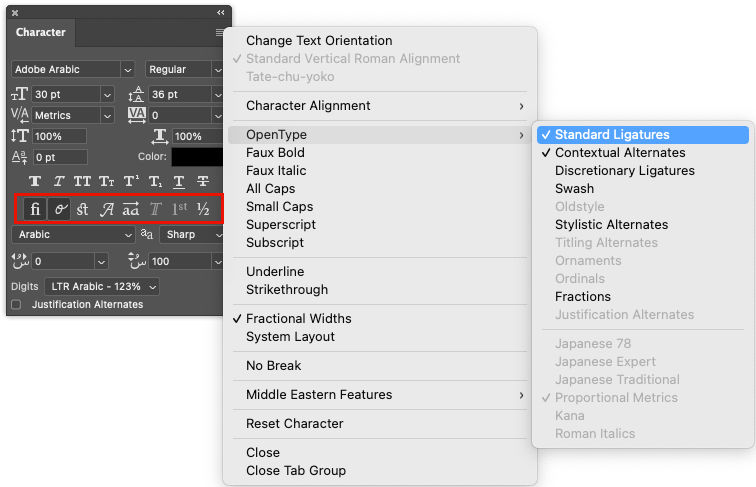Open the Adobe Arabic font dropdown
Image resolution: width=756 pixels, height=487 pixels.
coord(73,69)
